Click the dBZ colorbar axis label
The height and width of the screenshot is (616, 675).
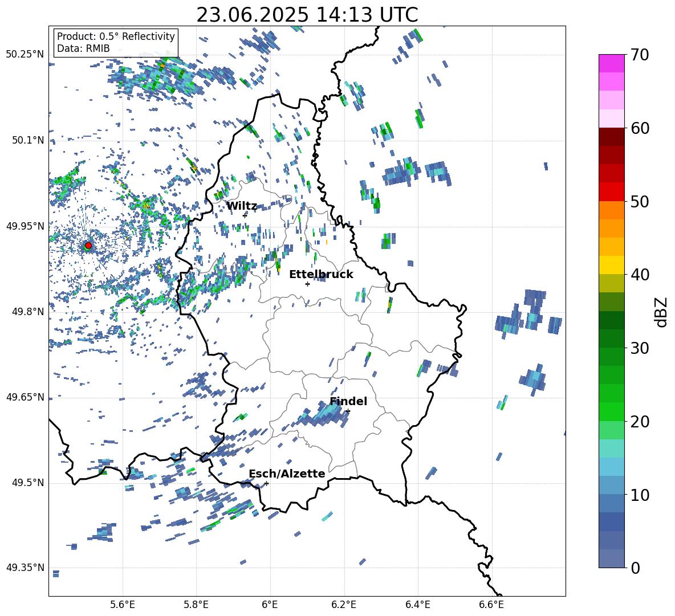click(x=661, y=312)
